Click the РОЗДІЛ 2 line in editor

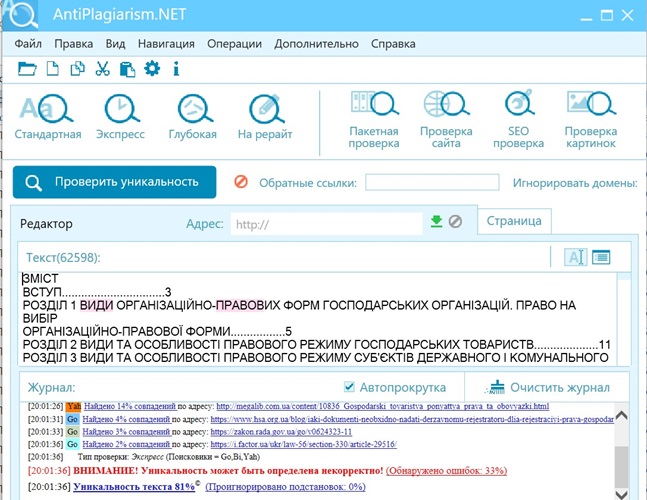click(x=316, y=344)
